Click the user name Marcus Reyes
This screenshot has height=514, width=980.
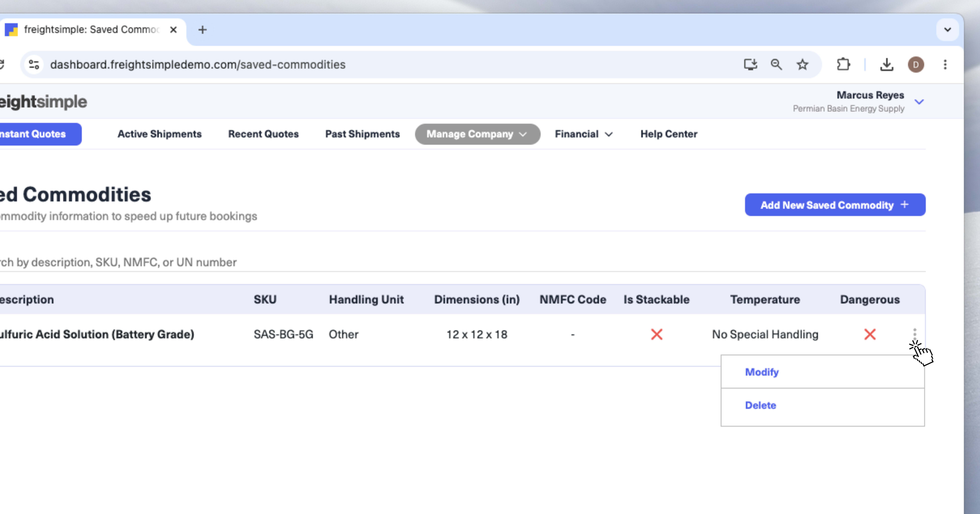870,95
